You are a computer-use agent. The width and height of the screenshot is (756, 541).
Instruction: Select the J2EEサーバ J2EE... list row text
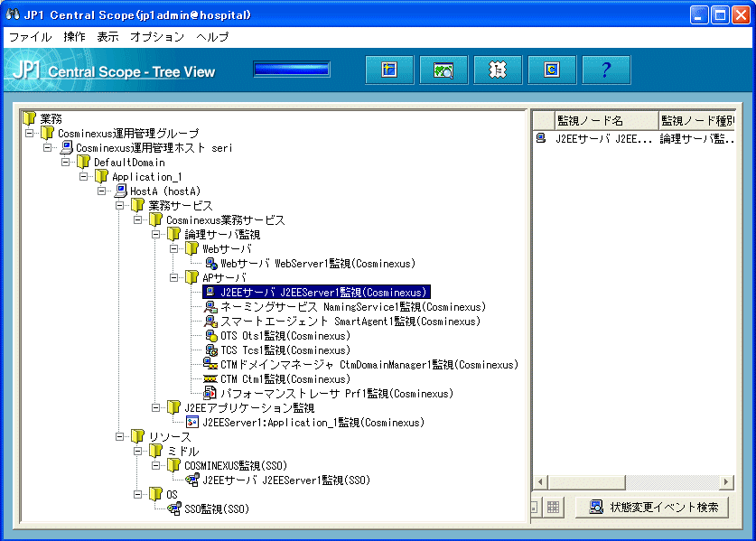click(604, 139)
